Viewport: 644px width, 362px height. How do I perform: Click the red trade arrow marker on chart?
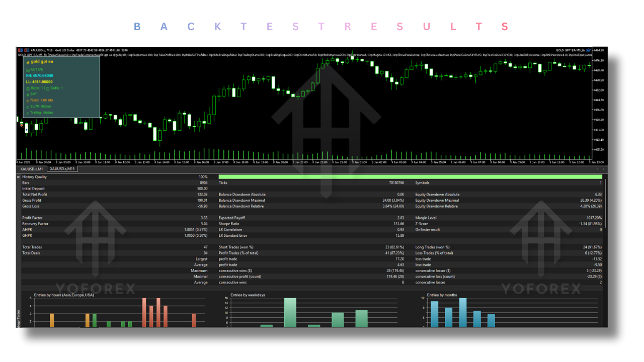[22, 125]
